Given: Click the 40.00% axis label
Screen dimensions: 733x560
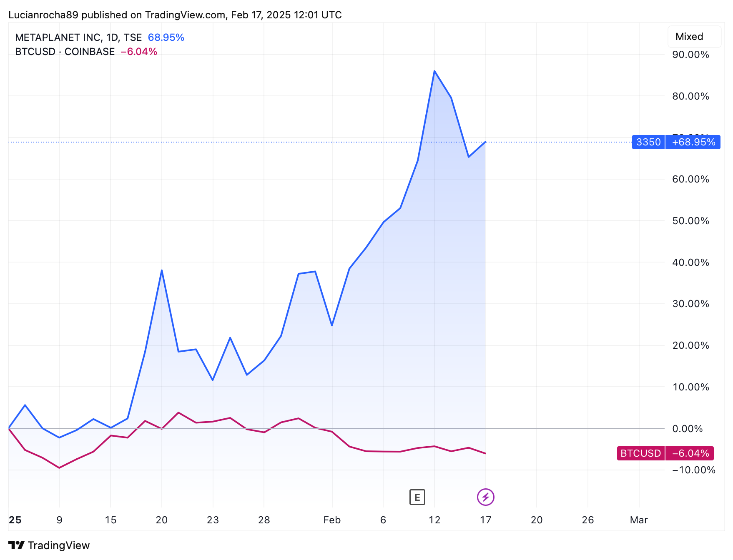Looking at the screenshot, I should point(690,262).
